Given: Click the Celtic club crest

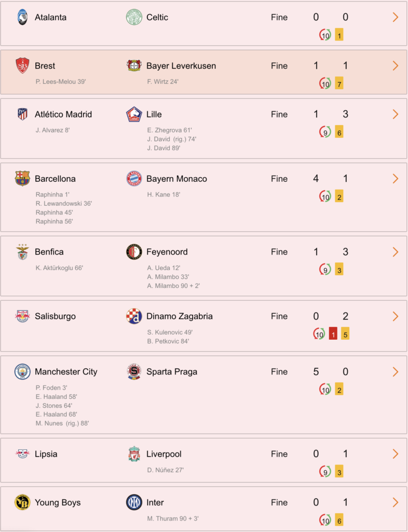Looking at the screenshot, I should [x=134, y=17].
